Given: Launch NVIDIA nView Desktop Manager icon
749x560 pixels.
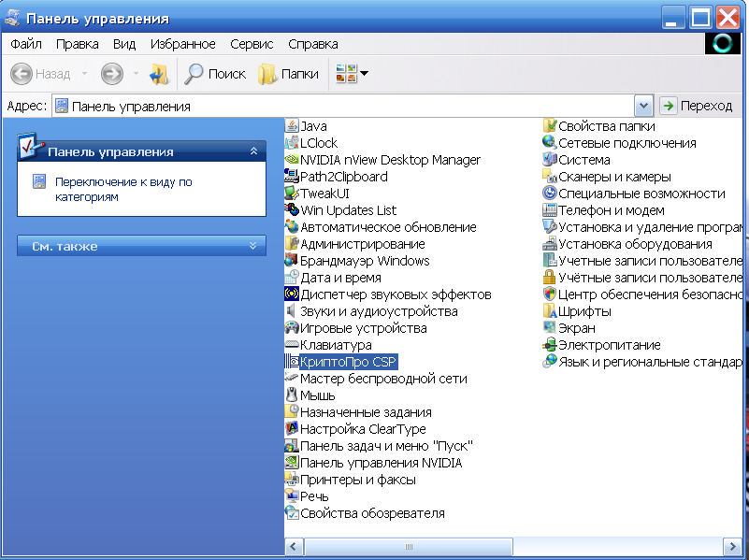Looking at the screenshot, I should coord(292,160).
